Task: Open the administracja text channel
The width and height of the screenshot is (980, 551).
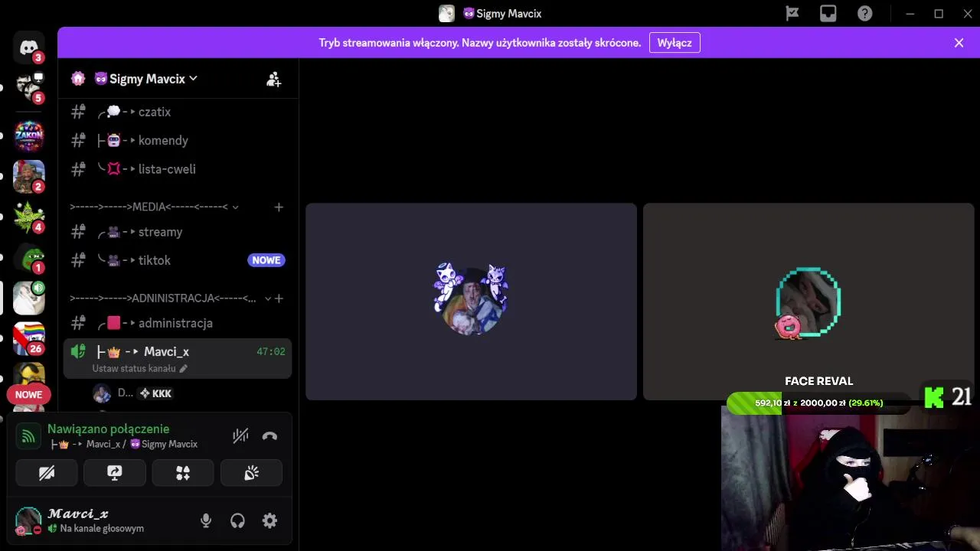Action: (x=178, y=323)
